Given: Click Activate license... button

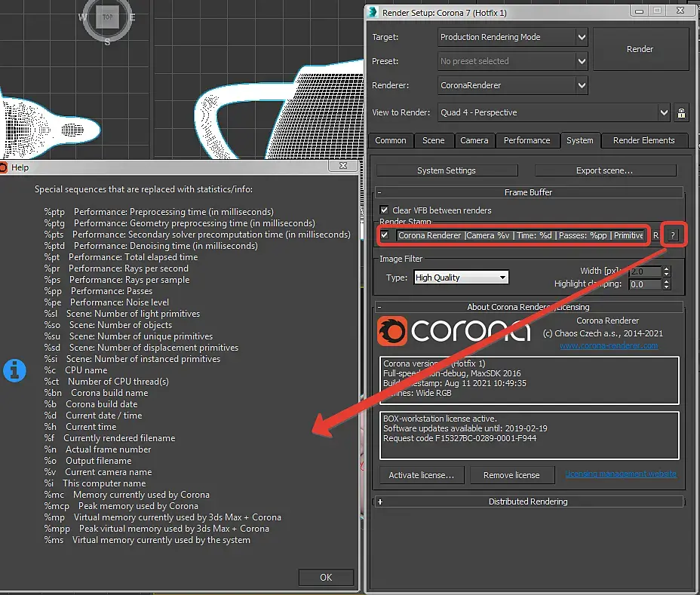Looking at the screenshot, I should pos(422,475).
